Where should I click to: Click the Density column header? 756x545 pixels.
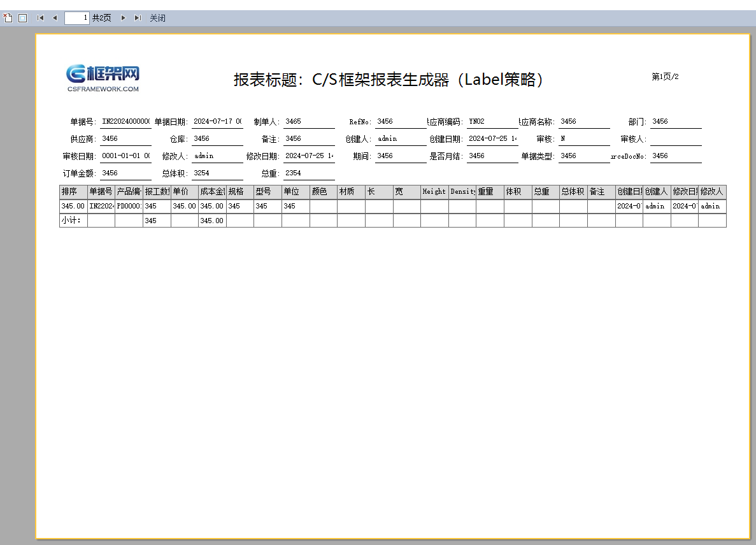[462, 192]
